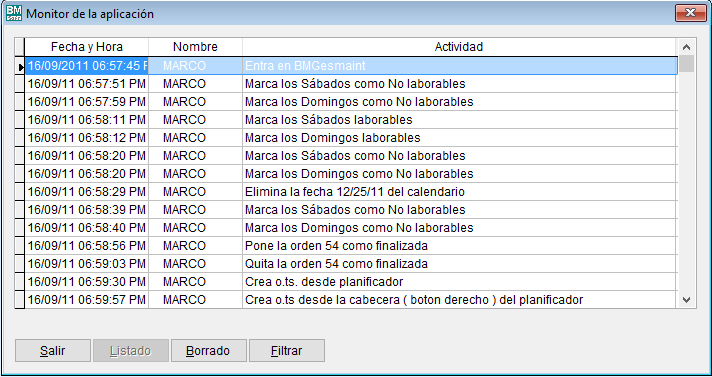Click the Salir button
This screenshot has height=377, width=712.
tap(53, 351)
